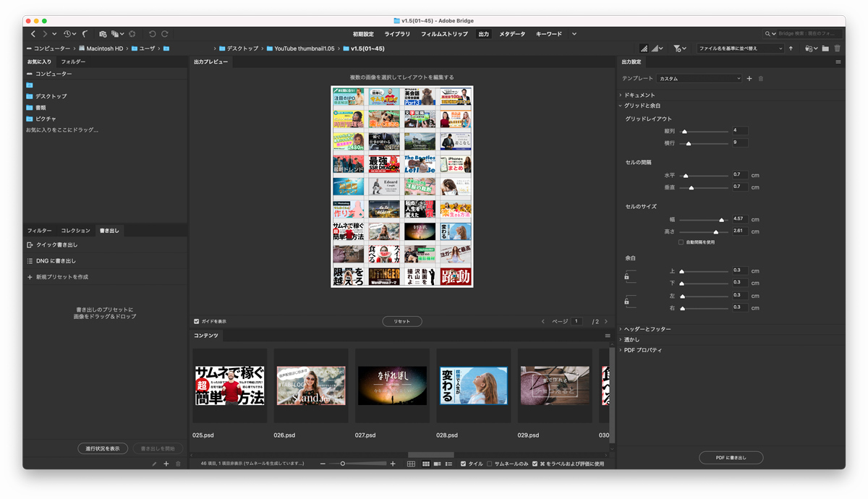The image size is (868, 499).
Task: Switch to 初期設定 workspace
Action: (x=363, y=34)
